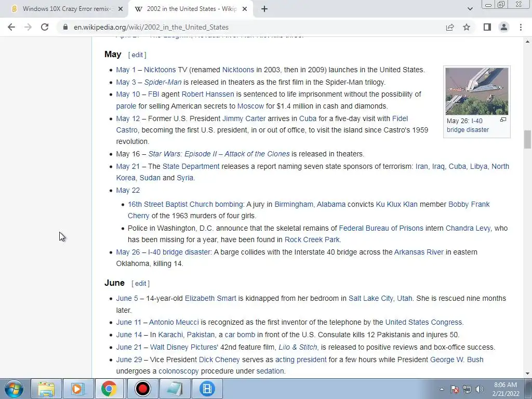Click the browser forward arrow

point(28,27)
